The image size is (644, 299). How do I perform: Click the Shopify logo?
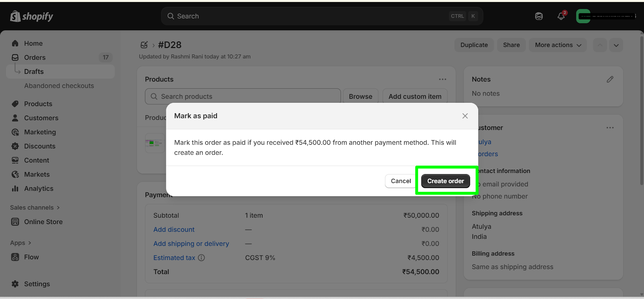click(x=32, y=16)
